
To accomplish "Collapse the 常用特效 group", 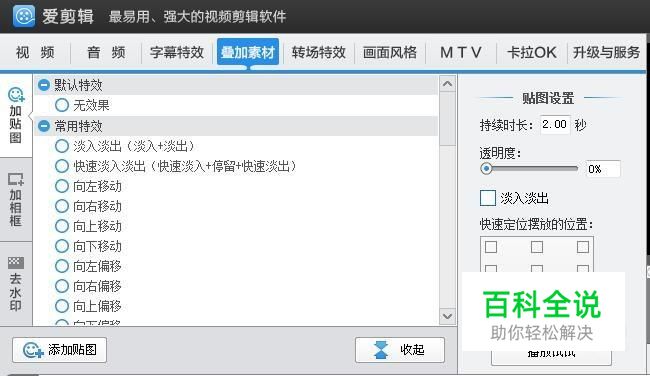I will (x=44, y=126).
